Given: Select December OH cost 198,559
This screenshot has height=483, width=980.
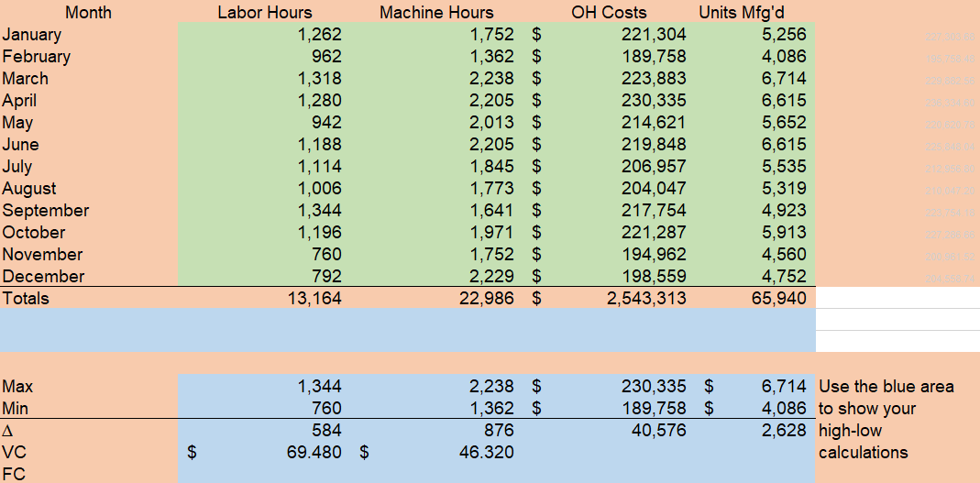Looking at the screenshot, I should [654, 277].
